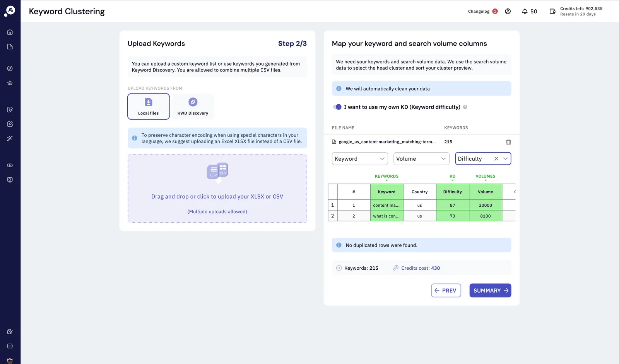The height and width of the screenshot is (364, 619).
Task: Click the magic wand icon in sidebar
Action: coord(10,139)
